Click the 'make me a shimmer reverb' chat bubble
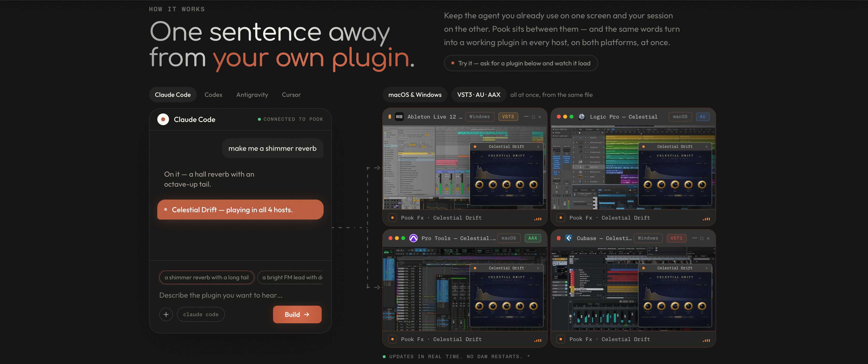Screen dimensions: 868x364 click(x=272, y=148)
